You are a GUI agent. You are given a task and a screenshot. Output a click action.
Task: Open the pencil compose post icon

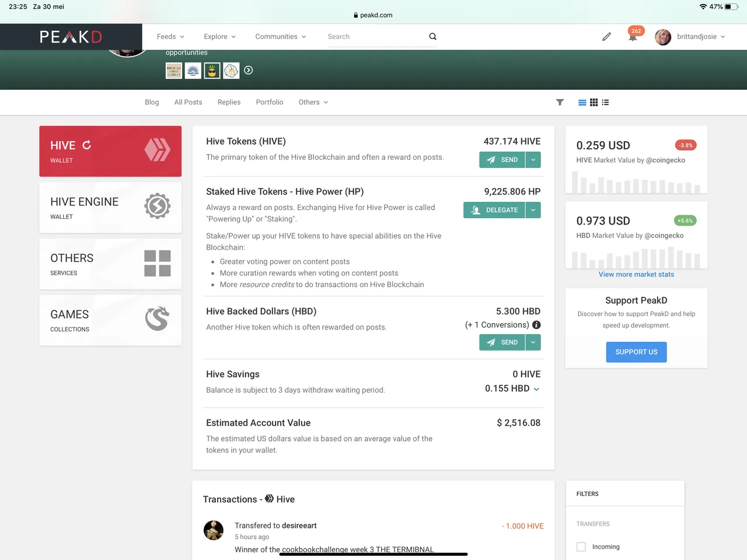[607, 37]
